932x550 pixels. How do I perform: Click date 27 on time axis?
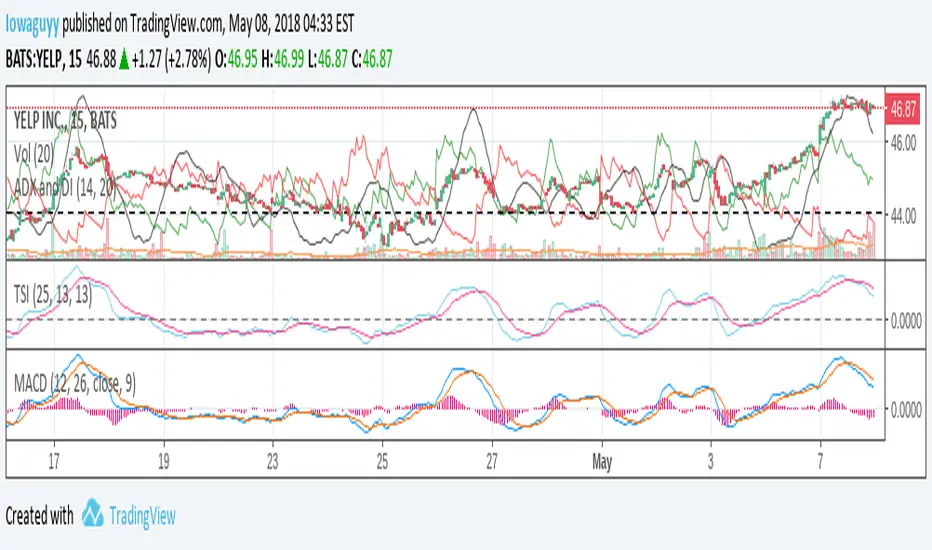click(x=492, y=461)
